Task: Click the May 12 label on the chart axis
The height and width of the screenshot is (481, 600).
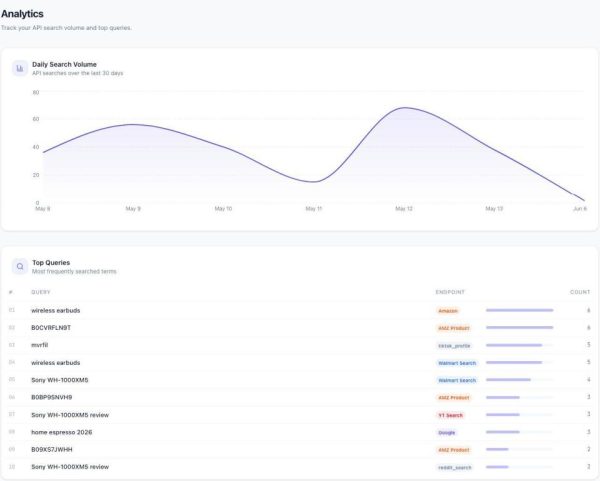Action: click(404, 209)
